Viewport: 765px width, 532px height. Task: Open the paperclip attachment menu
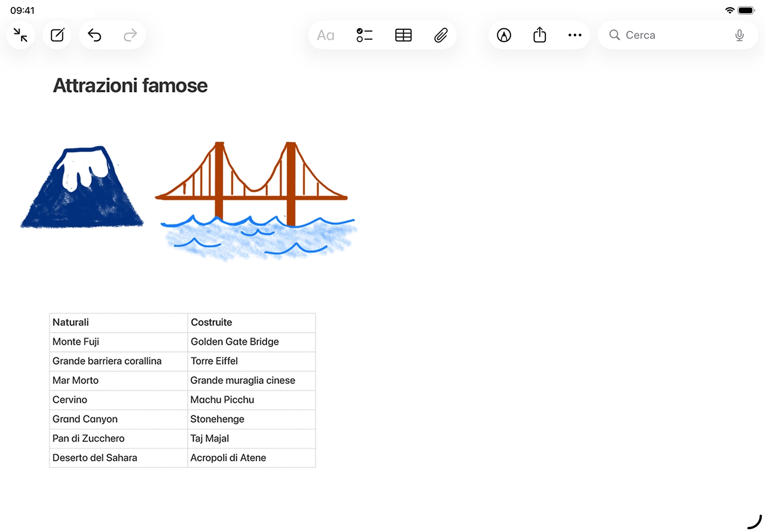point(441,35)
